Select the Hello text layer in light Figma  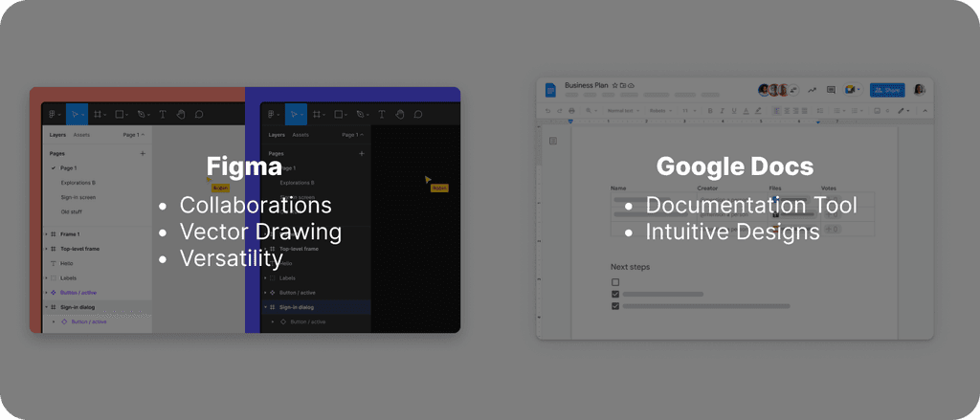[66, 263]
